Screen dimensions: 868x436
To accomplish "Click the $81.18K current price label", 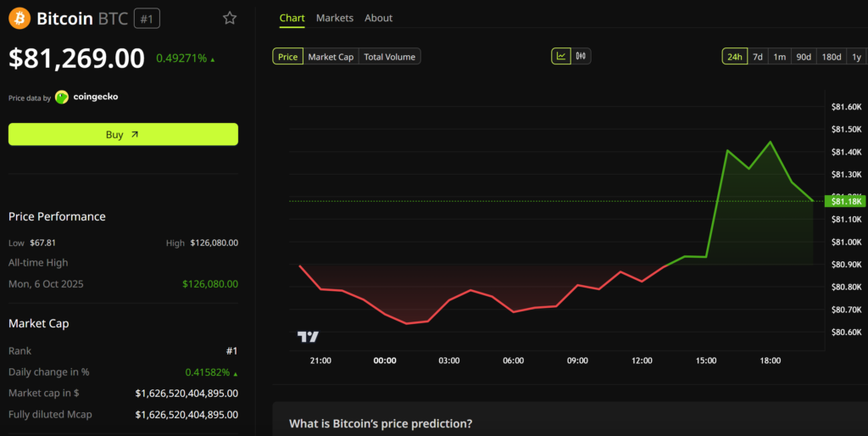I will [x=845, y=201].
